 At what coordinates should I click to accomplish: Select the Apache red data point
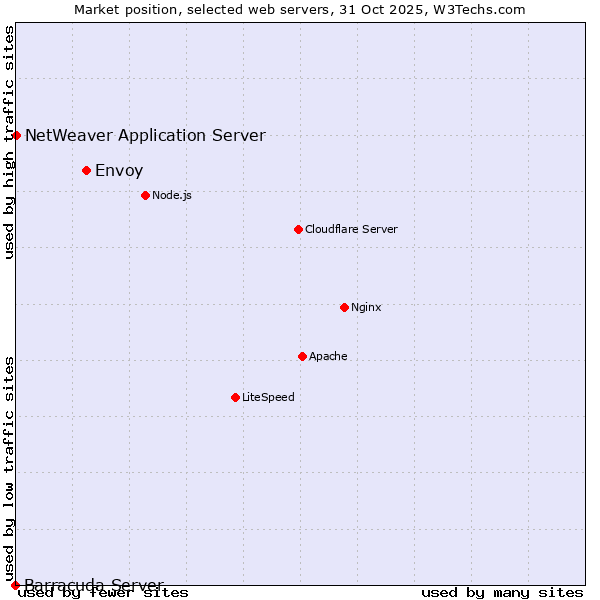tap(302, 356)
